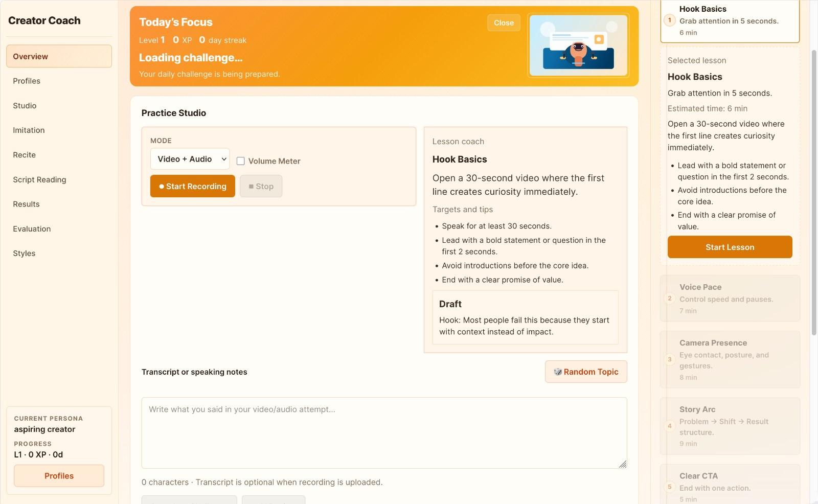
Task: Open Profiles from the persona card
Action: click(59, 476)
